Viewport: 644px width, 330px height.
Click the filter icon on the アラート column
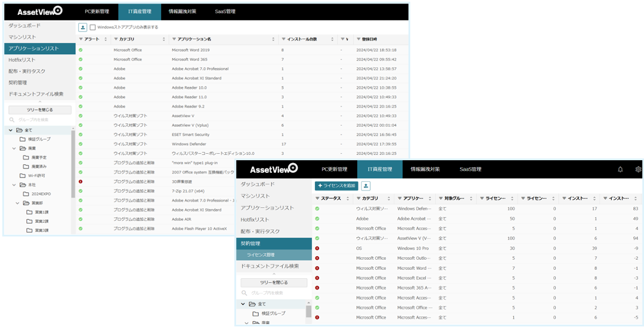click(81, 39)
